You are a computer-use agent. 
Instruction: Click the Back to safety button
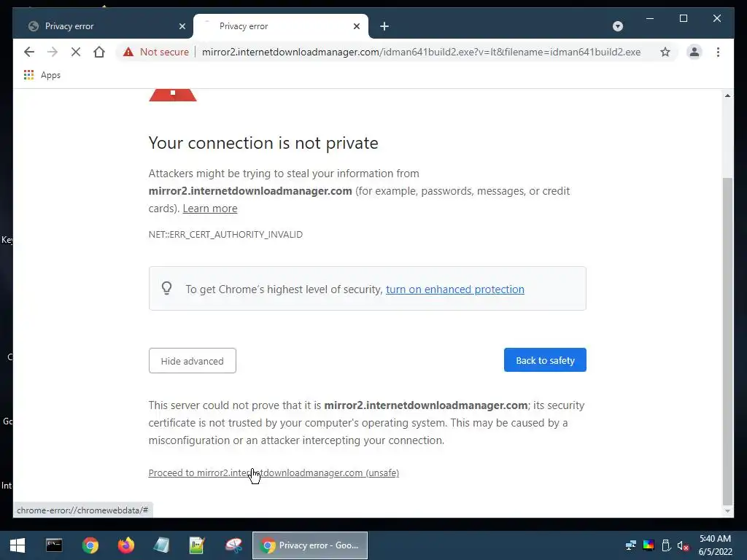pyautogui.click(x=545, y=360)
